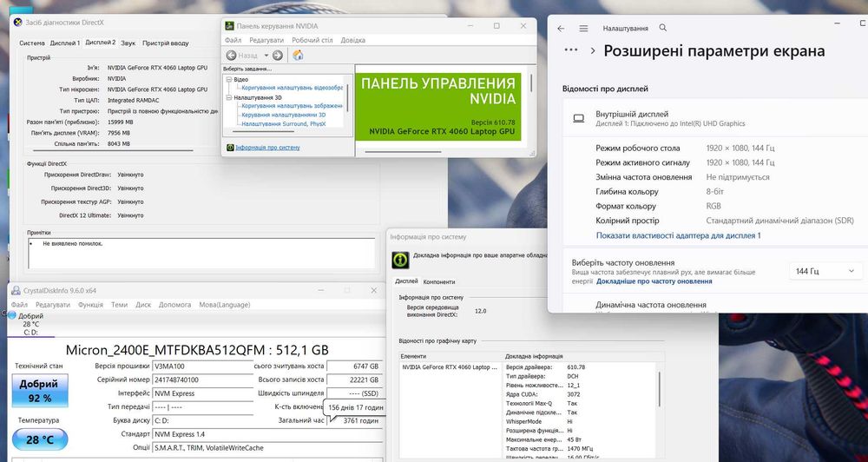The width and height of the screenshot is (868, 462).
Task: Switch to the Дисплей 1 tab
Action: (x=65, y=43)
